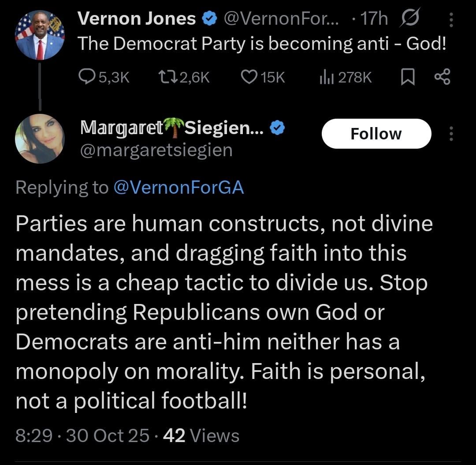Viewport: 476px width, 465px height.
Task: Click the share icon on Vernon's tweet
Action: 442,78
